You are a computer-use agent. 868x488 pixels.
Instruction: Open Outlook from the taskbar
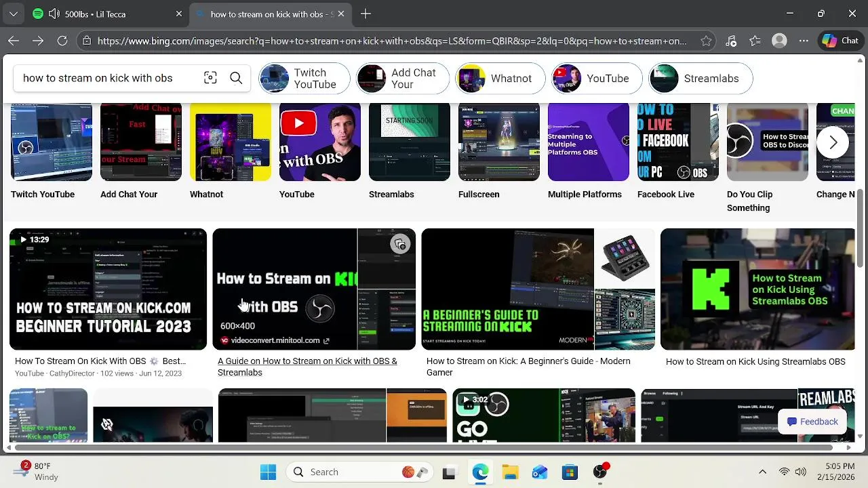[x=540, y=472]
